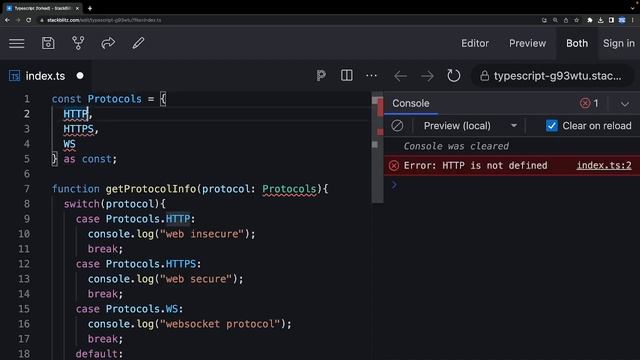This screenshot has height=360, width=640.
Task: Switch to Preview view
Action: pyautogui.click(x=527, y=43)
